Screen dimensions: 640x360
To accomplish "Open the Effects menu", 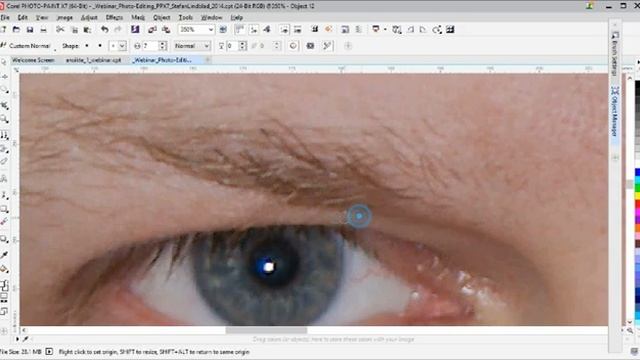I will pos(114,18).
